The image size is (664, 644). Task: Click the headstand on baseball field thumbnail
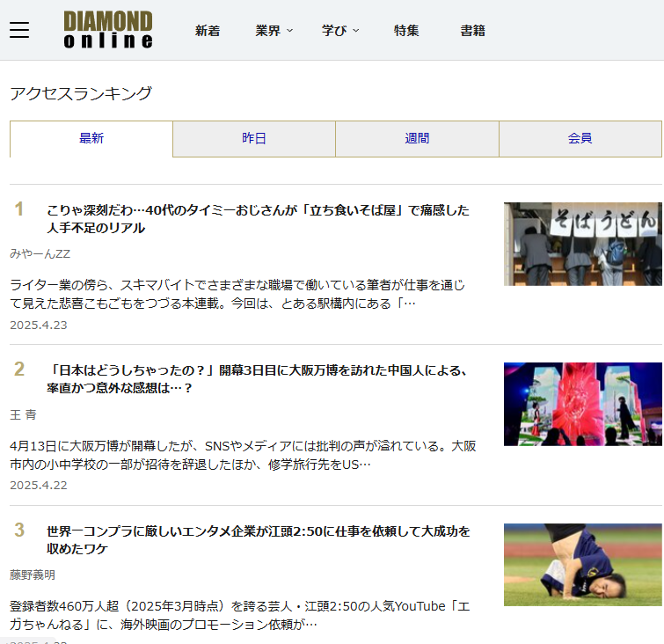(583, 565)
